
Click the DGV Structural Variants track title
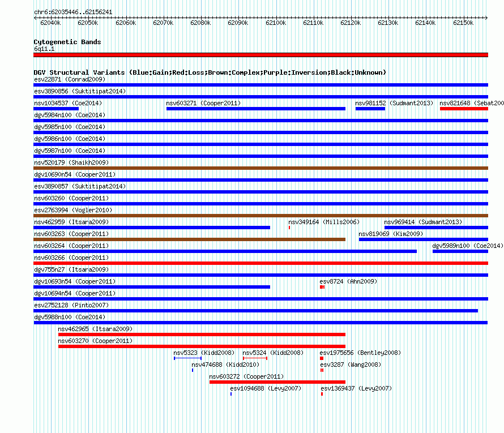tap(210, 72)
